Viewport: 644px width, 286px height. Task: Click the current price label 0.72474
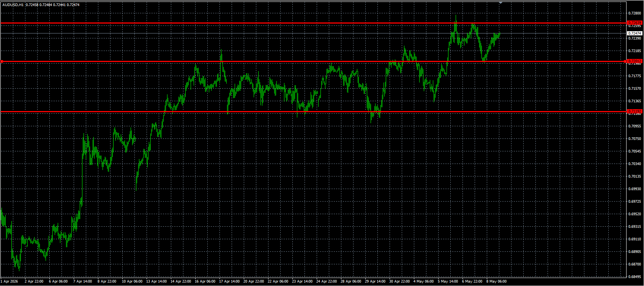coord(635,33)
